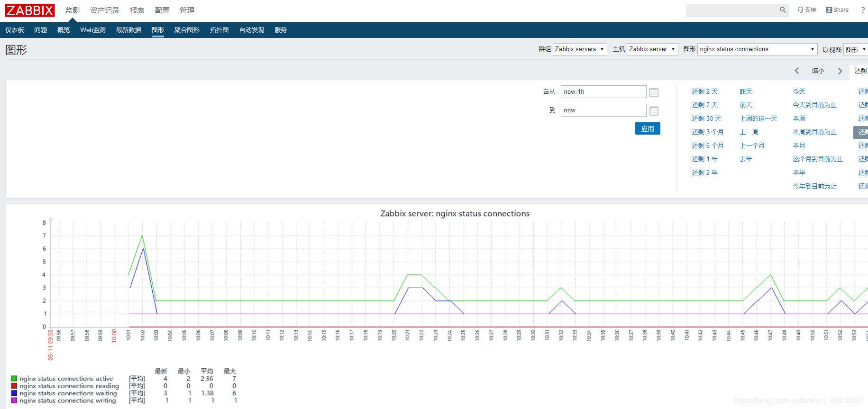Select 前天 time range

click(746, 105)
